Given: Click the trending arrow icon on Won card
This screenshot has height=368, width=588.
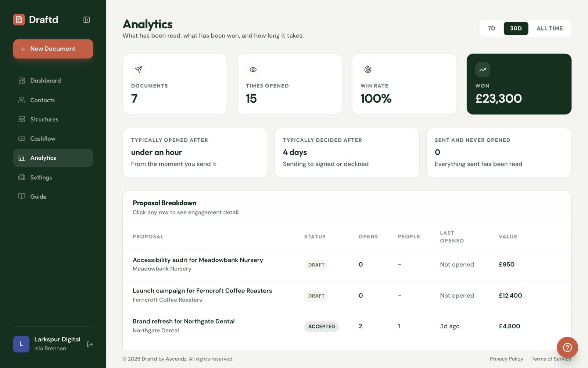Looking at the screenshot, I should (483, 70).
